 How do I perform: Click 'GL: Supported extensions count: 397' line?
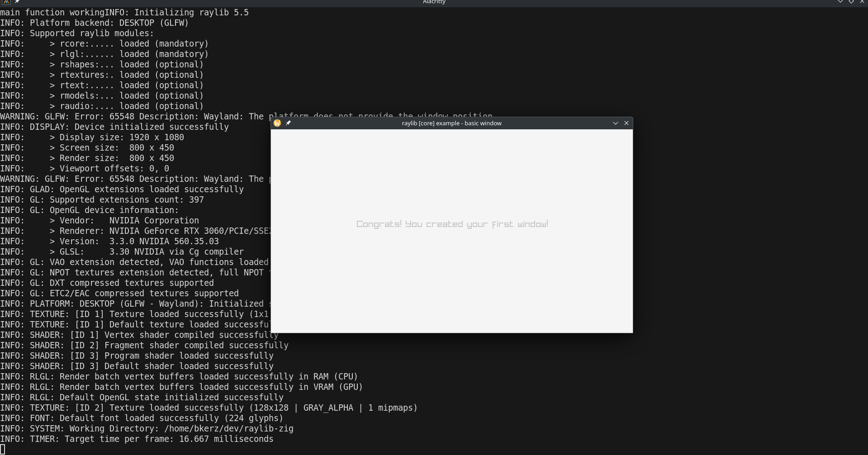[x=102, y=200]
